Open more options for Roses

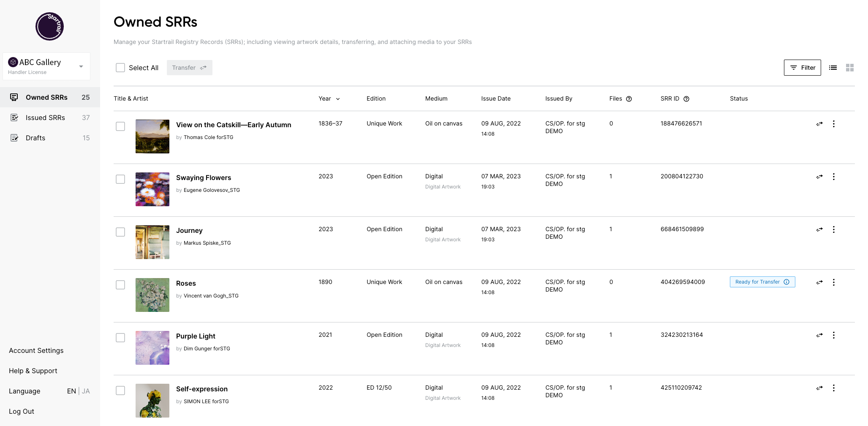[x=834, y=282]
